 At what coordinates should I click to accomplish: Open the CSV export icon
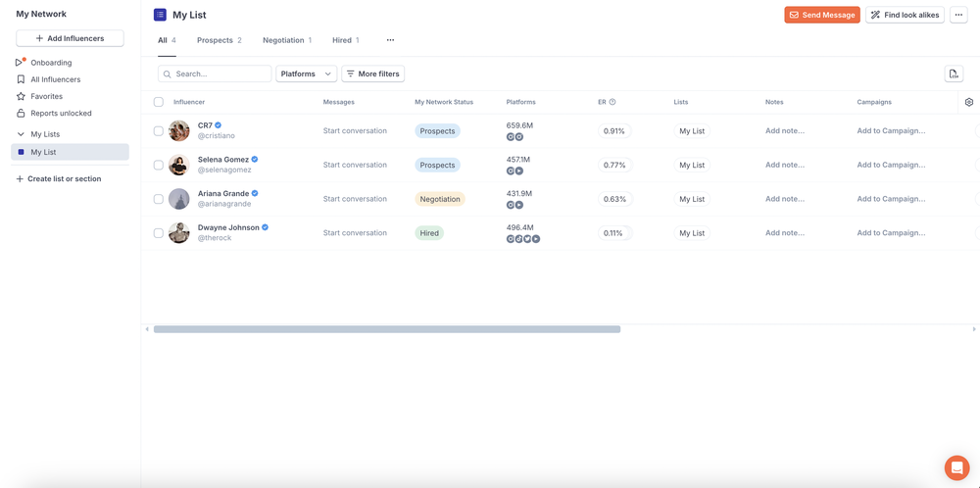point(954,73)
